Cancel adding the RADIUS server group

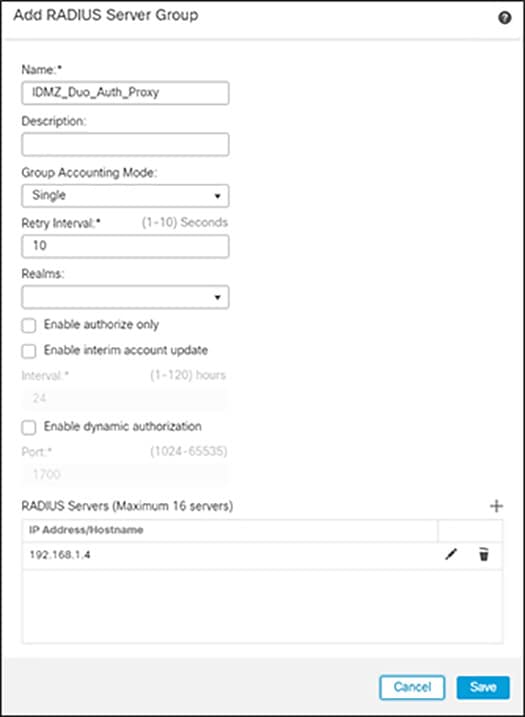[412, 687]
